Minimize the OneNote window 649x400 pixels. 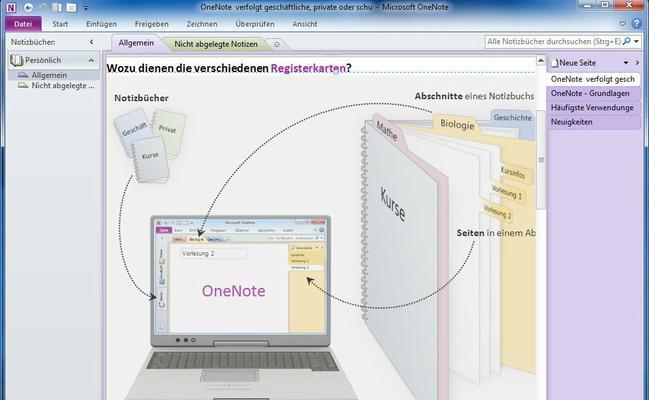tap(587, 5)
